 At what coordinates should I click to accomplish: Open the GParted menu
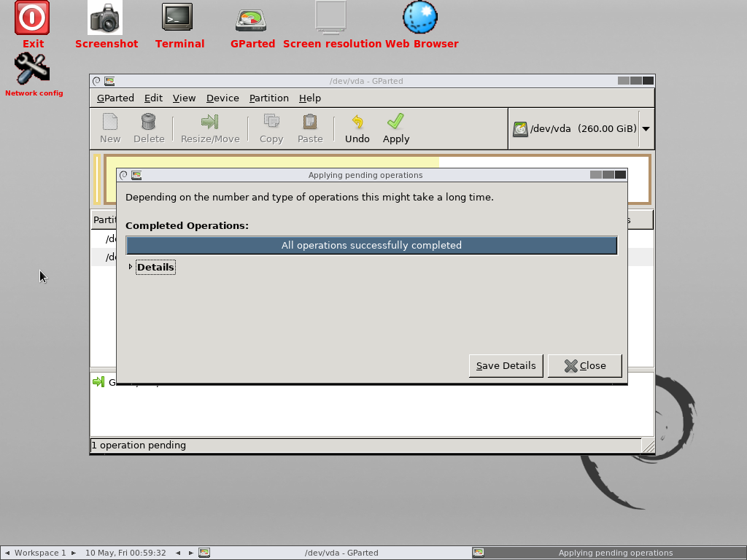[115, 98]
